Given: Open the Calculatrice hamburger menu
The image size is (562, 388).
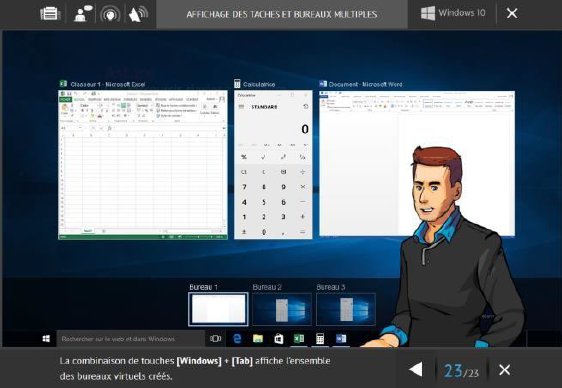Looking at the screenshot, I should tap(242, 107).
